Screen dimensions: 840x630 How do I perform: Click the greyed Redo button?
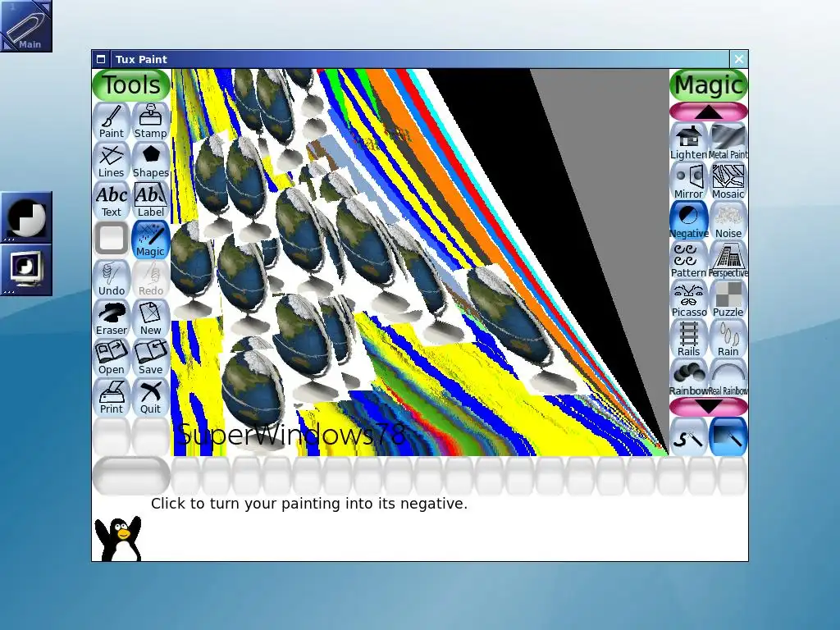pyautogui.click(x=151, y=279)
